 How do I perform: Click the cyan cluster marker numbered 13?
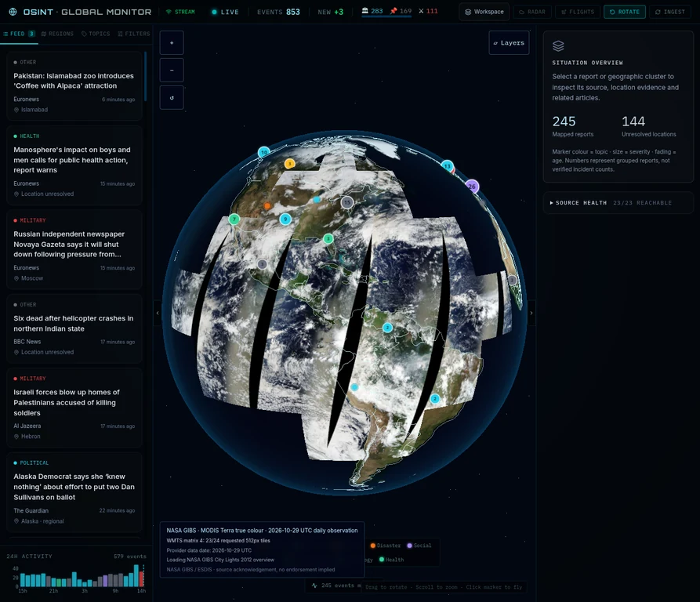point(448,166)
